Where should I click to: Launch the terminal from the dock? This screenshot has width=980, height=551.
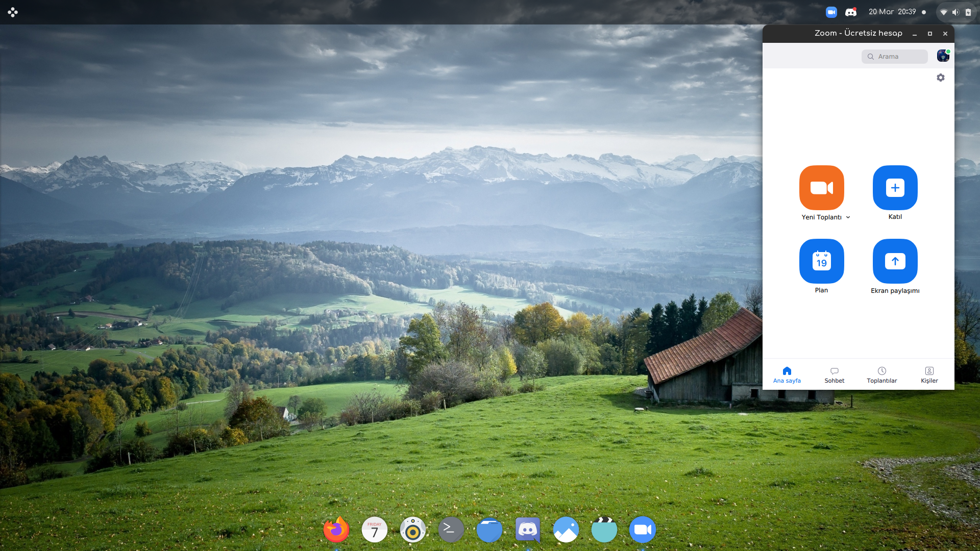point(451,530)
